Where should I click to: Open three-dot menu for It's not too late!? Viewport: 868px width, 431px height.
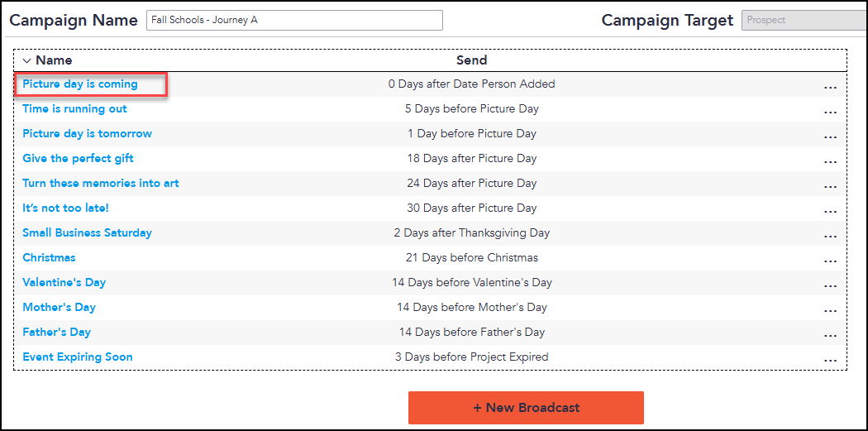(830, 212)
